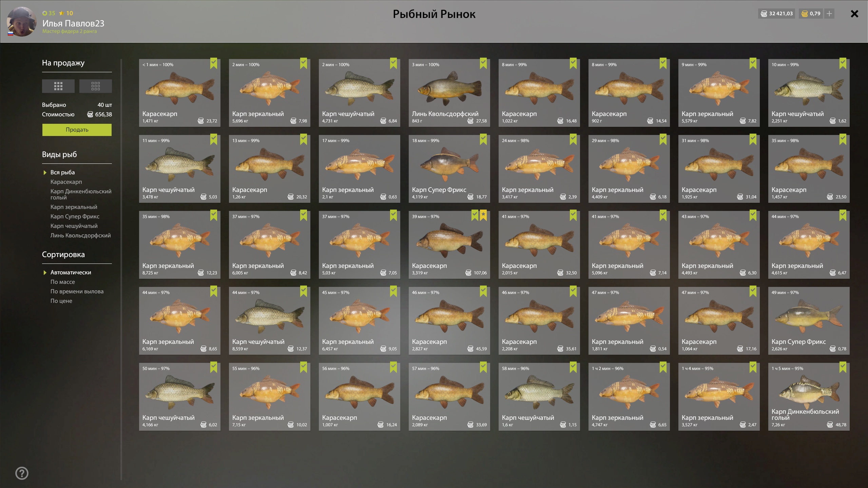Sort by По времени вылова
The height and width of the screenshot is (488, 868).
click(77, 291)
